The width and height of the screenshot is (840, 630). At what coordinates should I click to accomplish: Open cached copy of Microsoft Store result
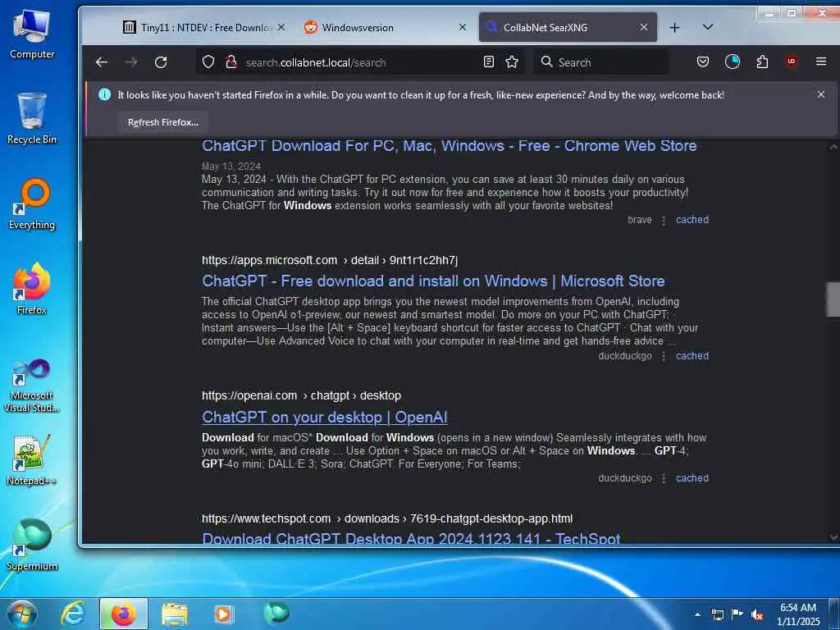point(692,356)
